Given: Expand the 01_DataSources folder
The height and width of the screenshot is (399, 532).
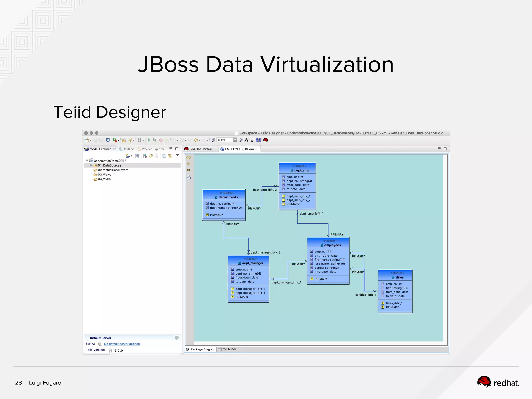Looking at the screenshot, I should click(91, 165).
